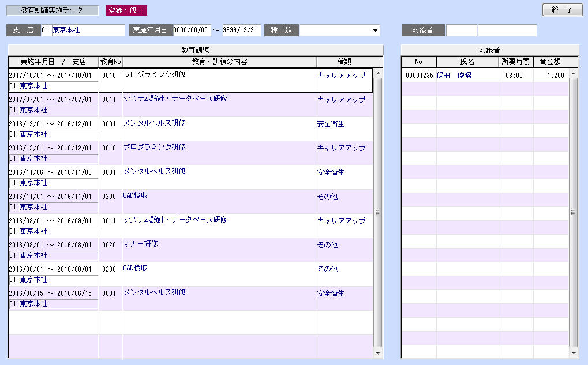Click the scrollbar thumb of the 教育訓練 list
588x365 pixels.
tap(378, 212)
